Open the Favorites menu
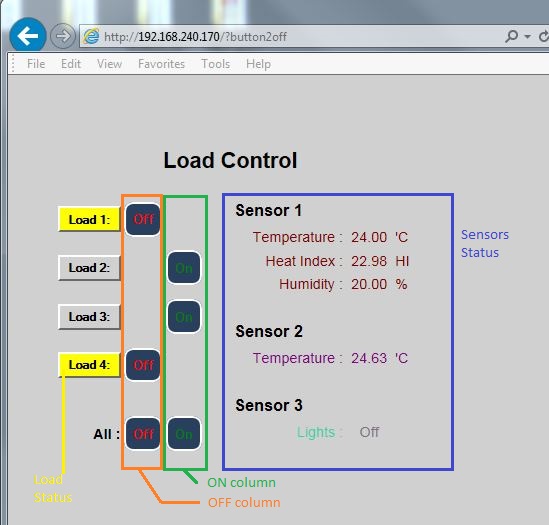The width and height of the screenshot is (549, 525). pos(161,64)
